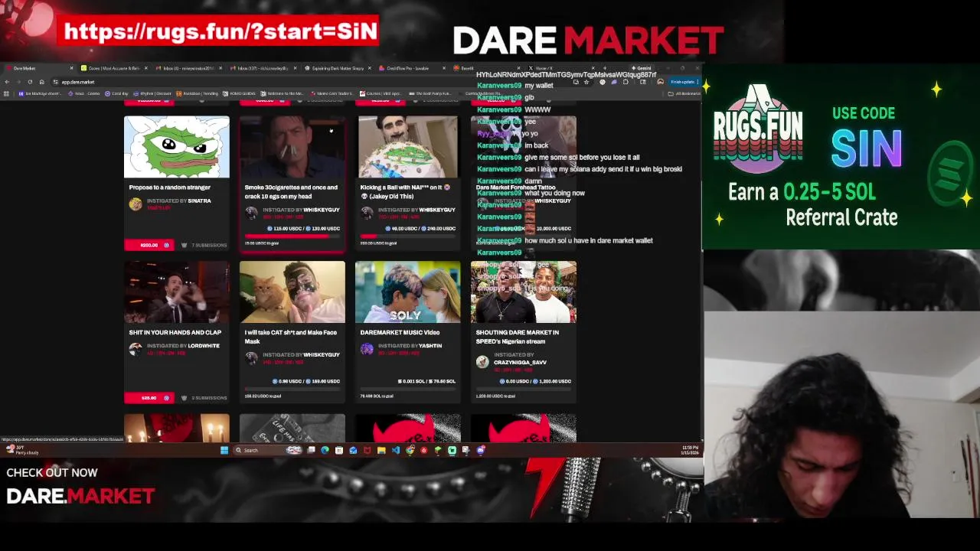This screenshot has width=980, height=551.
Task: View the 7 SUBMISSIONS link
Action: (209, 245)
